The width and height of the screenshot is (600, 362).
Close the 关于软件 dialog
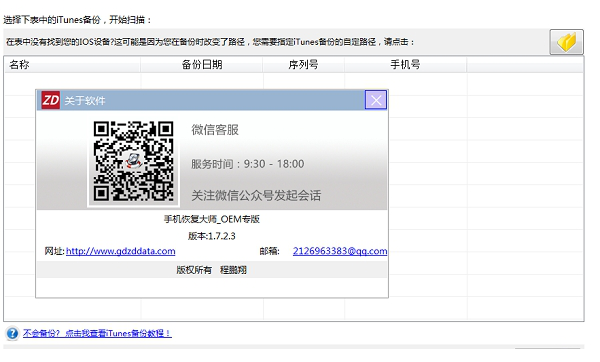coord(376,100)
